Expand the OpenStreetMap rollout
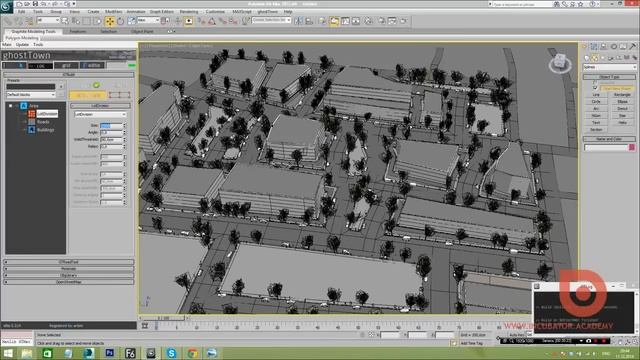The width and height of the screenshot is (640, 360). (x=69, y=282)
